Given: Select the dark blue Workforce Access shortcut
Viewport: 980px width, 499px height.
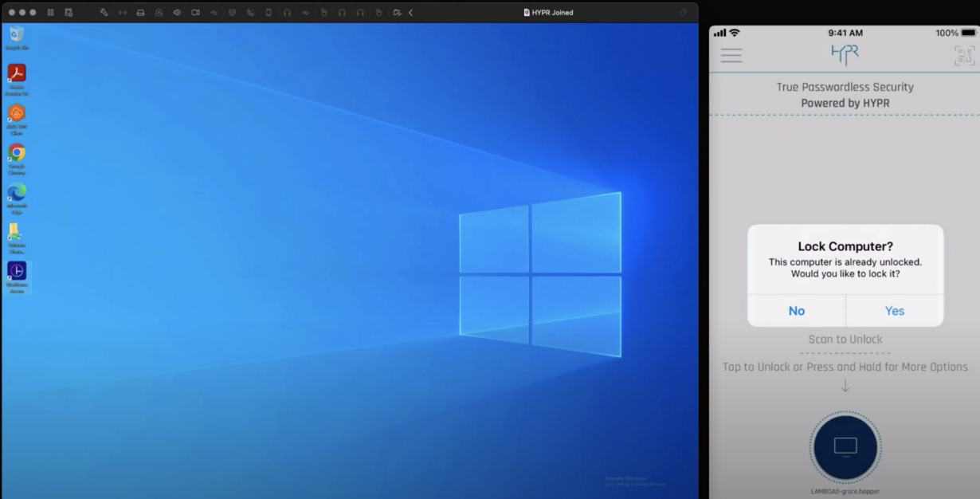Looking at the screenshot, I should point(17,277).
